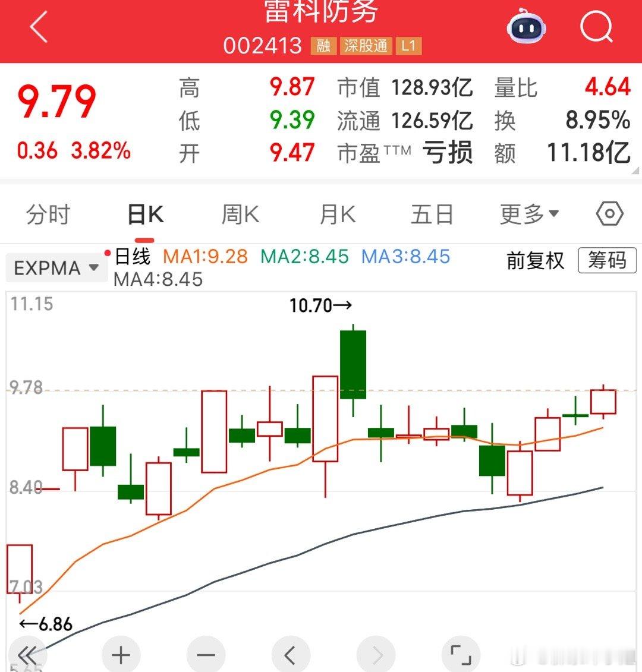Click volume ratio 4.64
Viewport: 642px width, 672px height.
click(x=608, y=87)
